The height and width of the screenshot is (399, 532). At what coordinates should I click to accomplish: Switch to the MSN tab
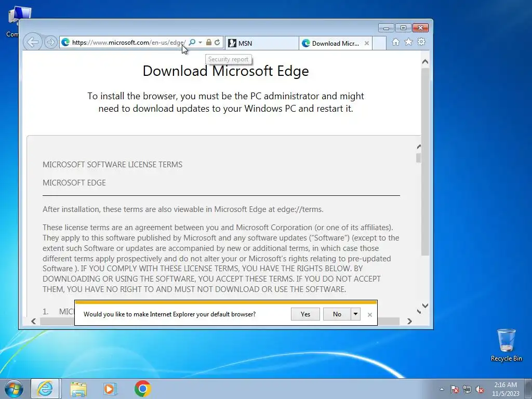262,43
